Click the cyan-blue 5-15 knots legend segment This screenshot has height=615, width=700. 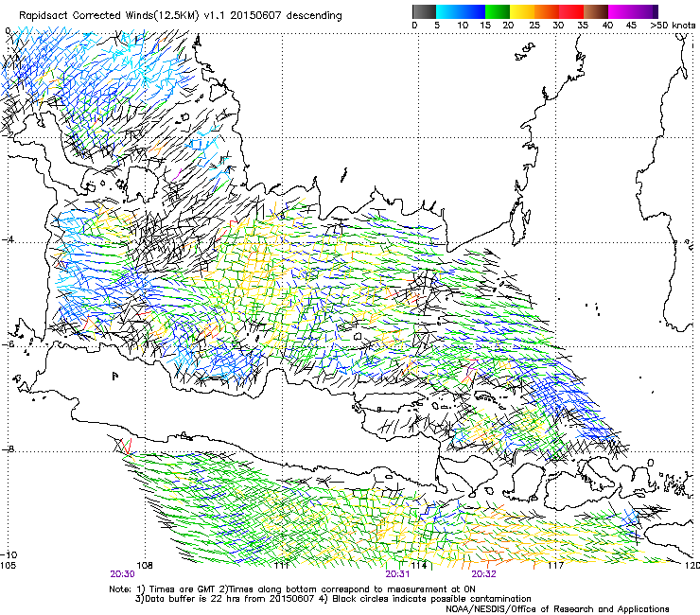click(461, 11)
